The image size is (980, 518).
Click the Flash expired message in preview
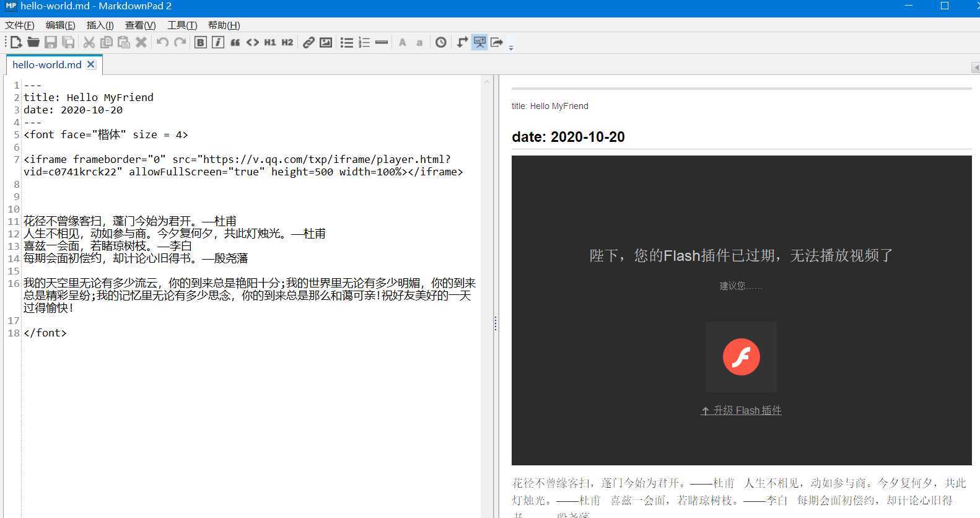coord(742,255)
